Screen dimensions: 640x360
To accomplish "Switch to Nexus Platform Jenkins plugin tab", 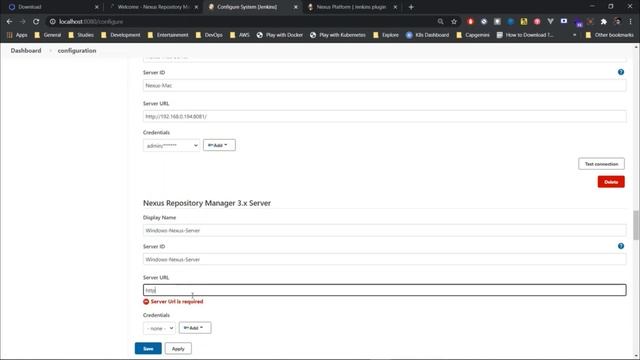I will [x=351, y=7].
